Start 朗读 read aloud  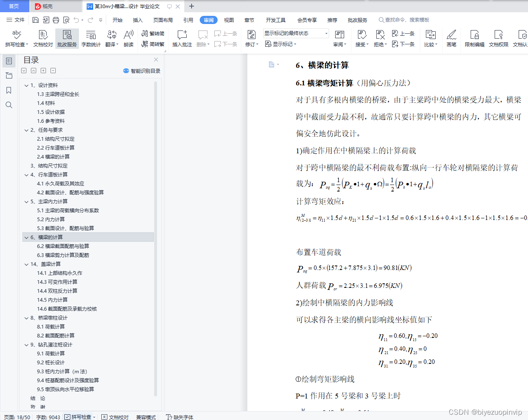coord(129,39)
